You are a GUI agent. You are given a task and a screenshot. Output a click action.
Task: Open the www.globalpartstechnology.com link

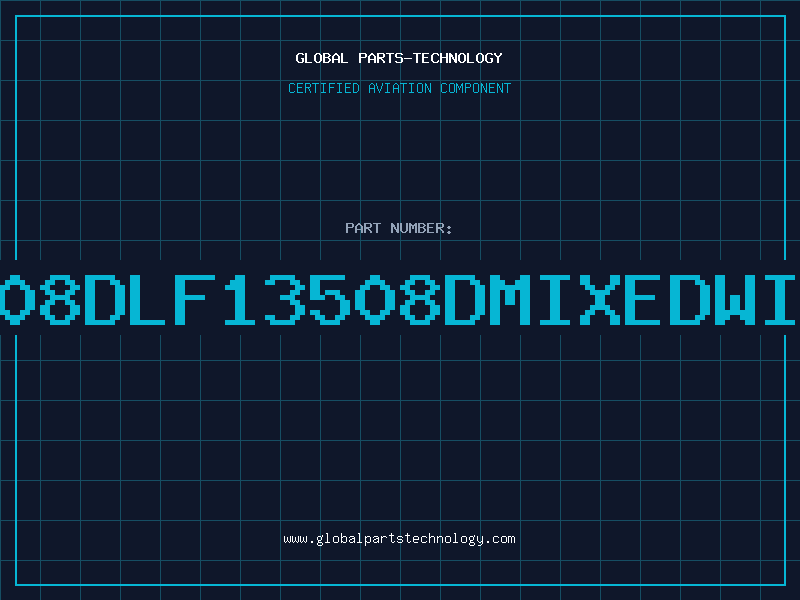(399, 539)
